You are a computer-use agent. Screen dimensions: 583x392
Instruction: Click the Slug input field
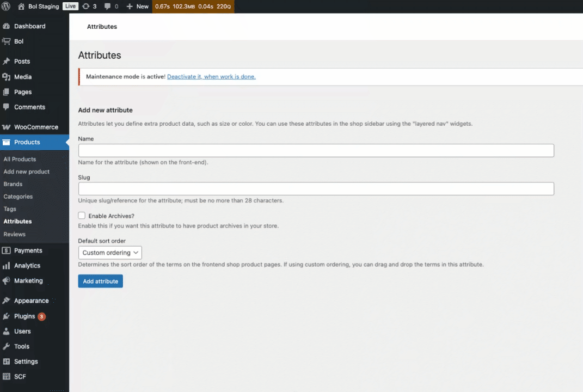(316, 188)
